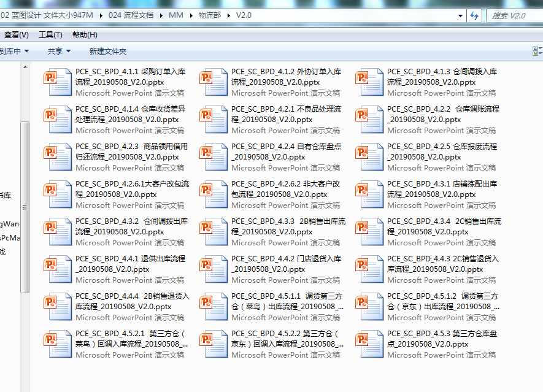Open PCE_SC_BPD_4.1.1 采购订单入库流程 PowerPoint file icon
The width and height of the screenshot is (543, 392).
58,82
